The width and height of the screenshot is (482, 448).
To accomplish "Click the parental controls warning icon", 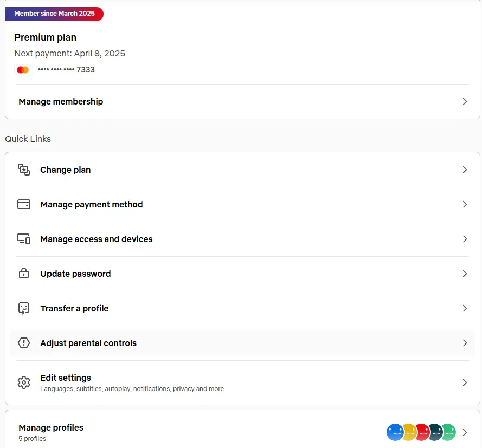I will [24, 343].
